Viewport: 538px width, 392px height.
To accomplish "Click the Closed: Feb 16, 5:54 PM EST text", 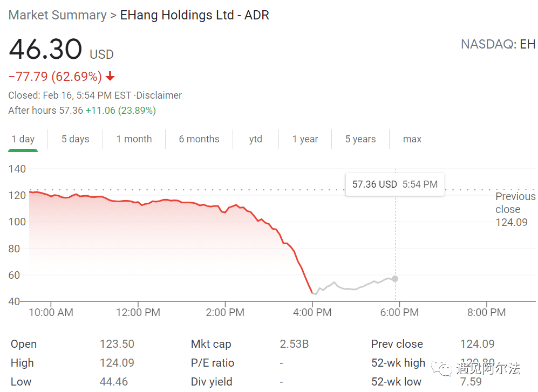I will pyautogui.click(x=70, y=95).
